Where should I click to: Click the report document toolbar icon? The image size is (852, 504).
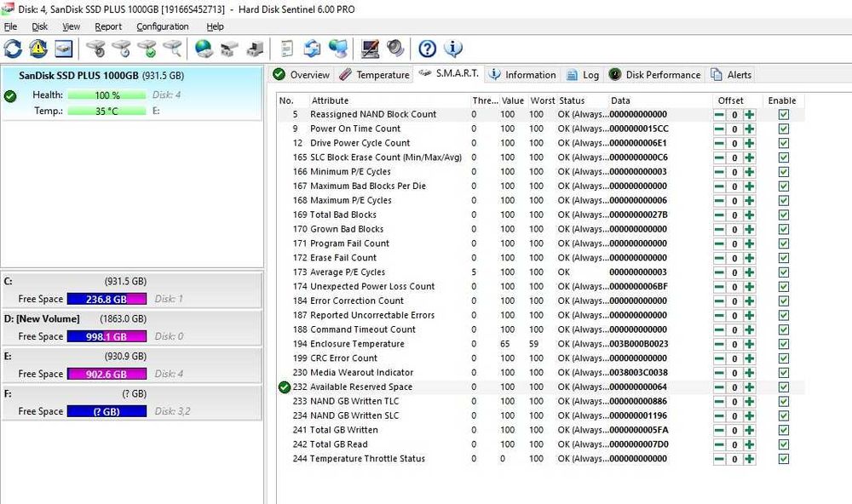click(x=287, y=49)
